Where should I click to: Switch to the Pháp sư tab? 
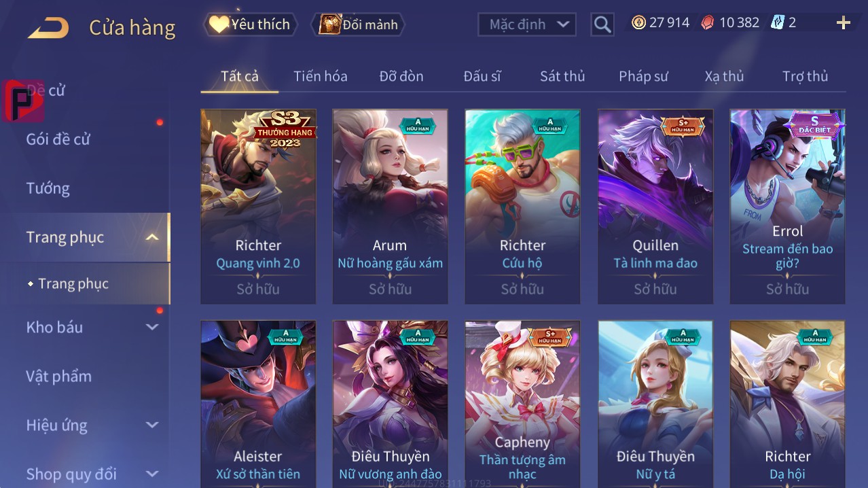click(x=643, y=76)
